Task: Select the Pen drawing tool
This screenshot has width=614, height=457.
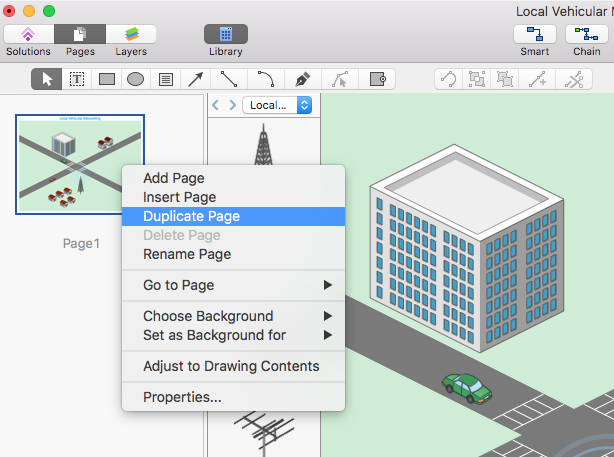Action: point(302,79)
